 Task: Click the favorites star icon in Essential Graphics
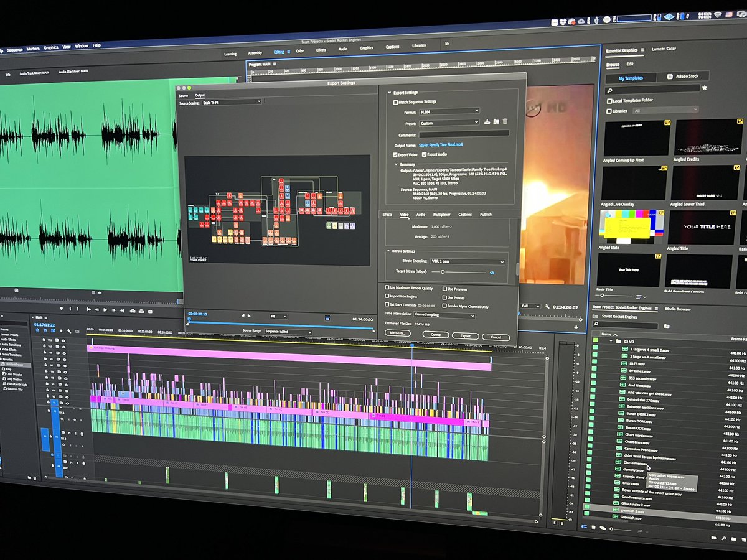click(x=705, y=88)
